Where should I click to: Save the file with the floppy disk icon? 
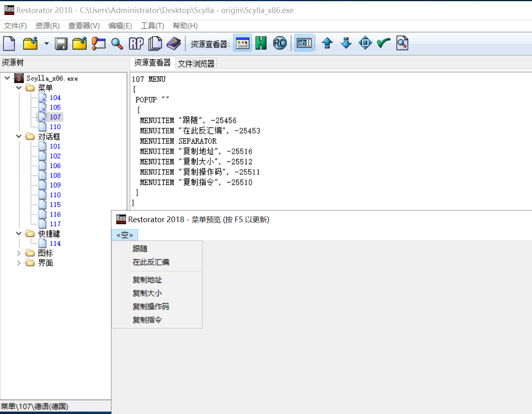pyautogui.click(x=61, y=43)
